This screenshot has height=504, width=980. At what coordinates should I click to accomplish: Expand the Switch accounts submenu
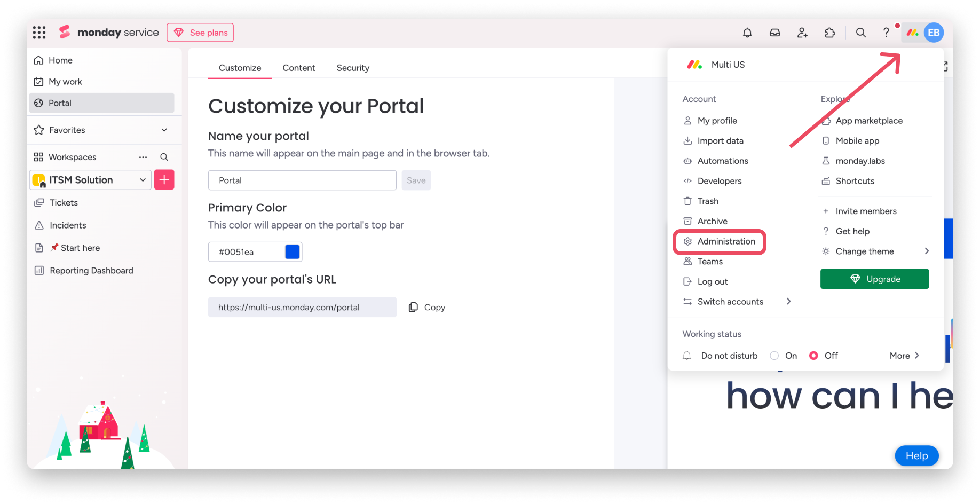tap(789, 301)
